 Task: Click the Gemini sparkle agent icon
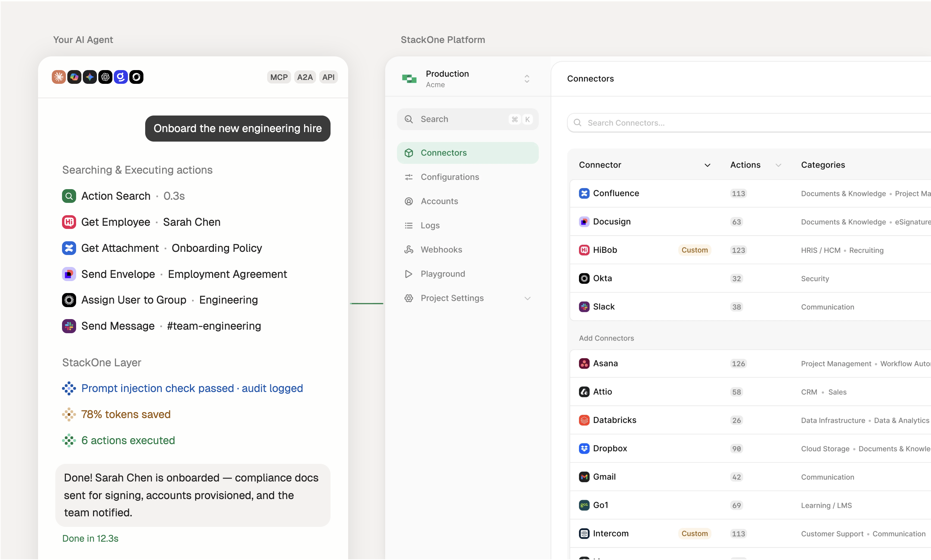click(x=90, y=77)
